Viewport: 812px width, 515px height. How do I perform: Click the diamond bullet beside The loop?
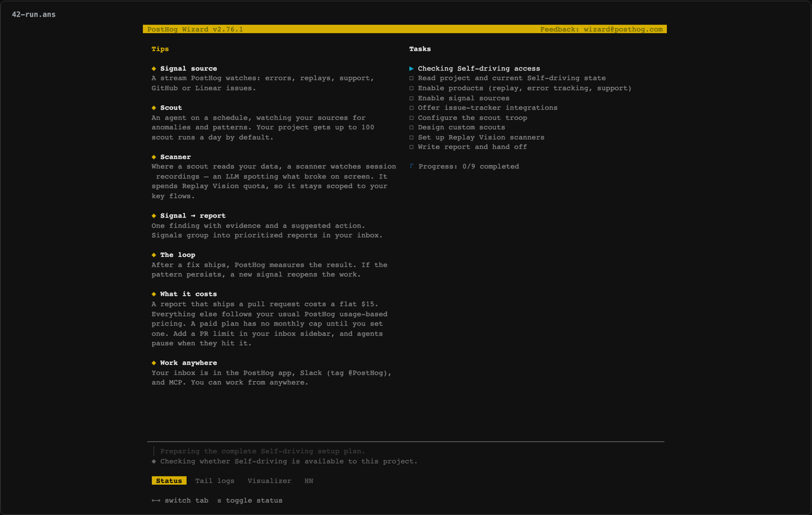coord(154,255)
